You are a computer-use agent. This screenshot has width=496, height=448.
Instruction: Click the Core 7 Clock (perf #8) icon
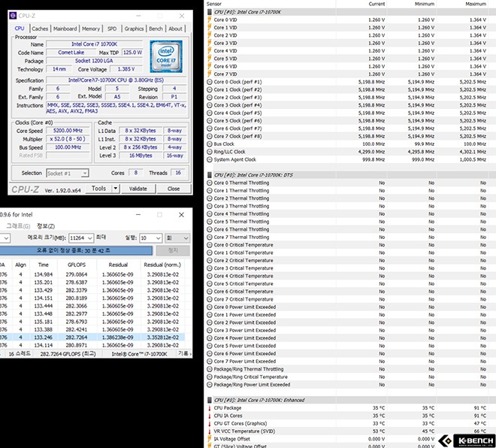coord(210,136)
